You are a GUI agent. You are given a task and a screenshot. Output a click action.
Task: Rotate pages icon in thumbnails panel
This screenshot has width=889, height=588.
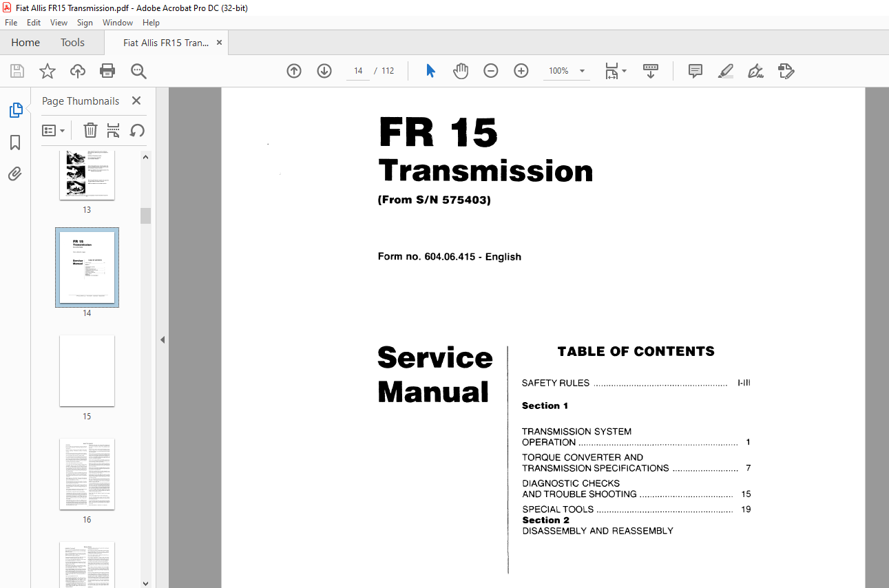(137, 130)
